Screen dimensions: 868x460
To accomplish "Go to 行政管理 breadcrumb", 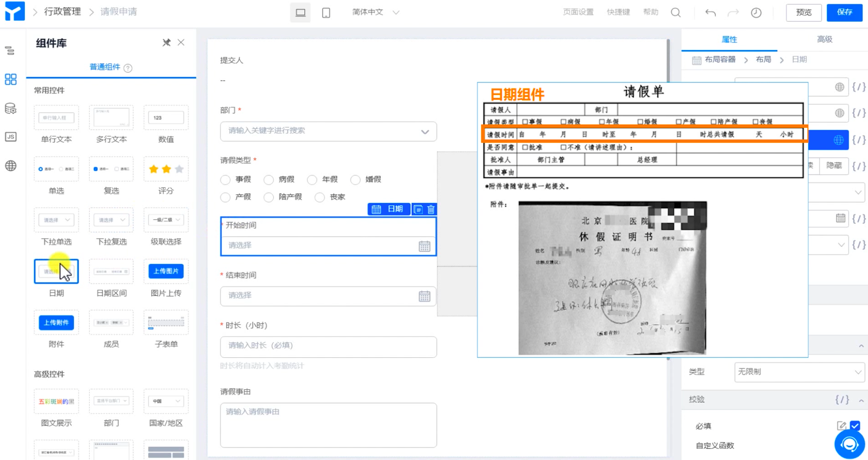I will (x=63, y=12).
